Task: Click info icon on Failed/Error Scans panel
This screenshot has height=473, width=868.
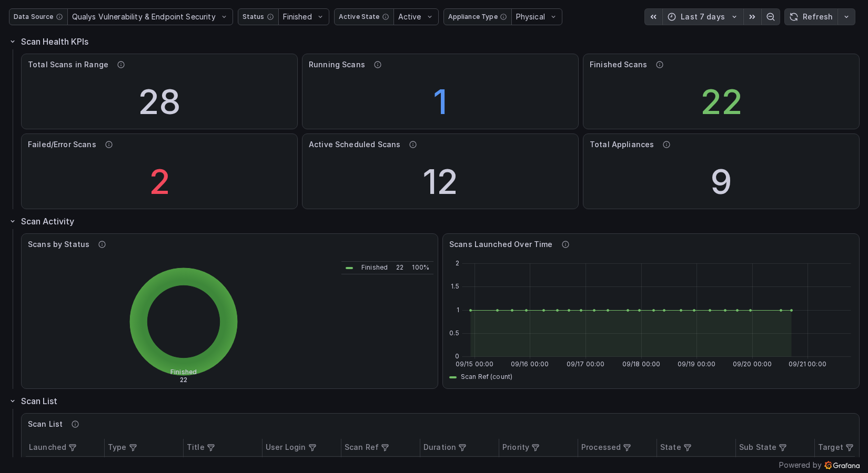Action: [x=109, y=145]
